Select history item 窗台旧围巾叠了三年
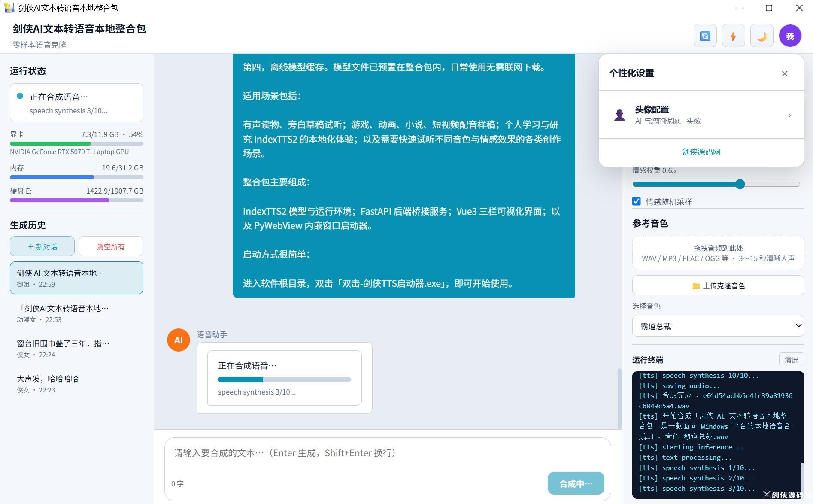This screenshot has height=504, width=813. (x=76, y=349)
